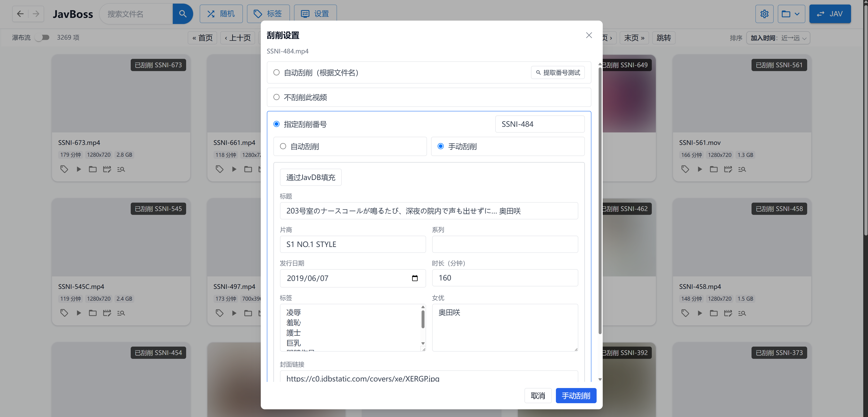Play SSNI-458.mp4

click(x=700, y=313)
